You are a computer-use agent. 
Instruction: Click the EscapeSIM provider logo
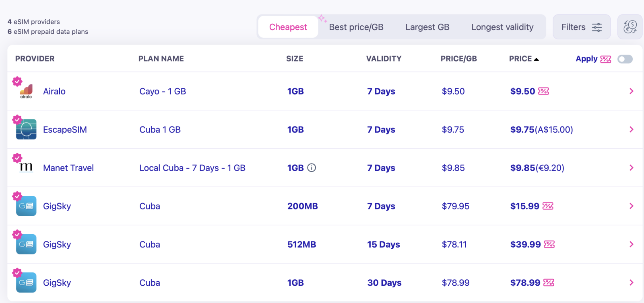click(26, 129)
